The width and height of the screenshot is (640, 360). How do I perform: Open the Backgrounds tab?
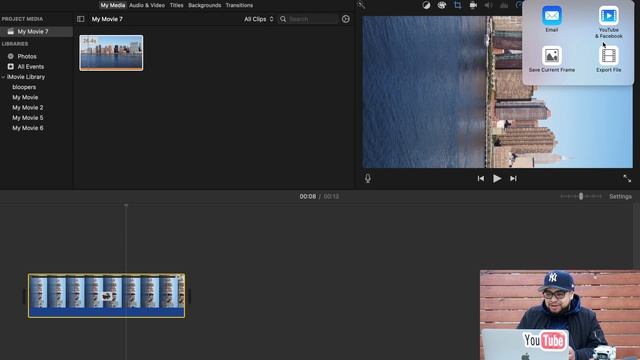tap(204, 5)
